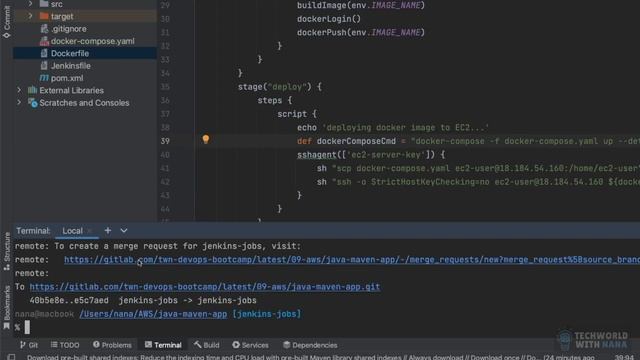Click the dockerLogin() call
640x360 pixels.
pyautogui.click(x=329, y=19)
